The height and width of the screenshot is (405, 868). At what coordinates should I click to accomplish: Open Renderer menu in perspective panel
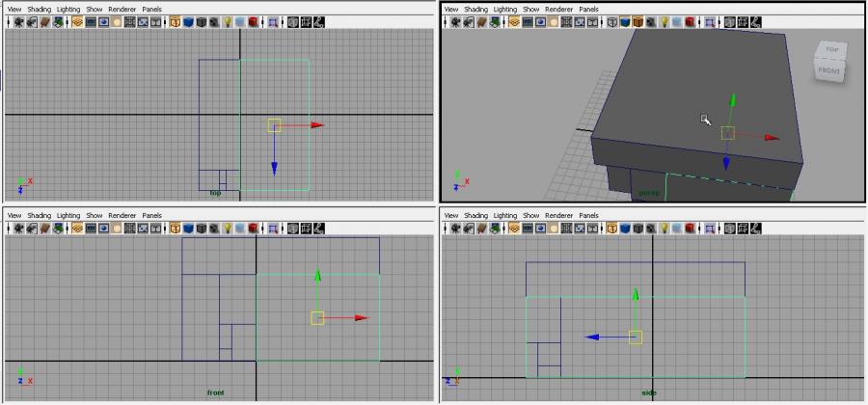point(559,9)
